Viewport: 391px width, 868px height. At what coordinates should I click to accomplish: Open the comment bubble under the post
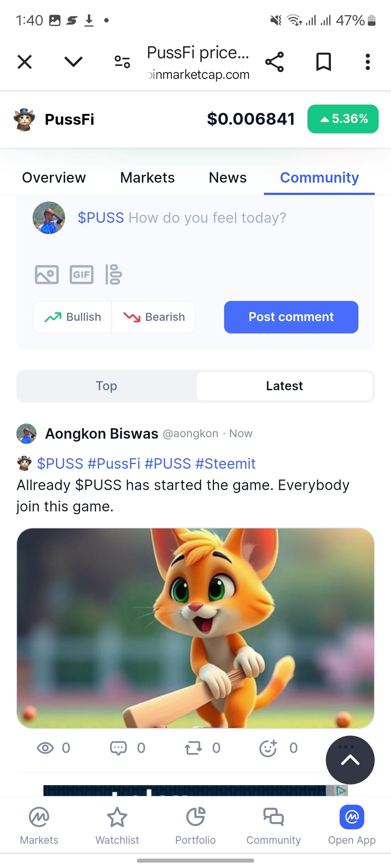coord(118,748)
